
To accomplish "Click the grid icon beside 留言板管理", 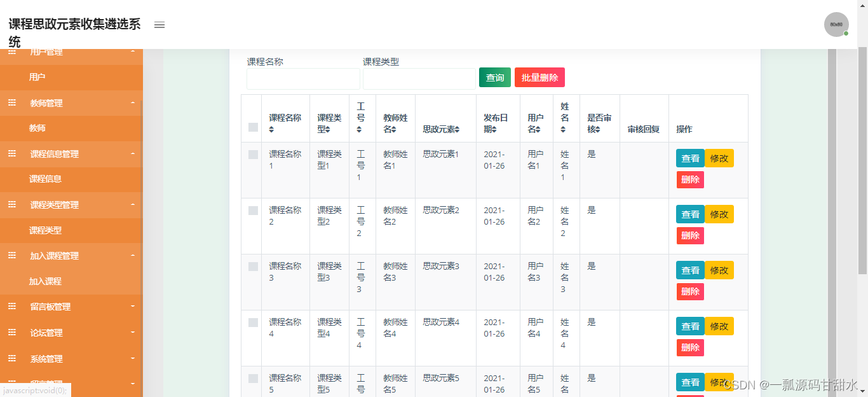I will 11,306.
